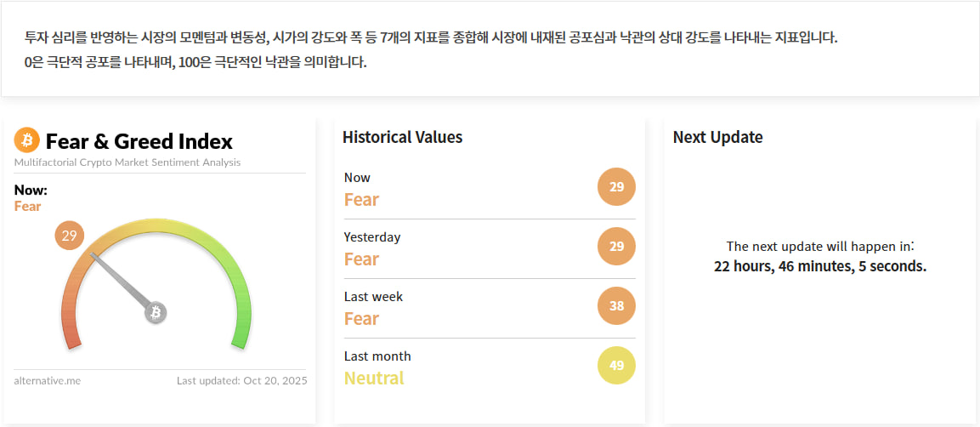Select the Yesterday row's 29 score circle
The height and width of the screenshot is (427, 980).
coord(616,247)
